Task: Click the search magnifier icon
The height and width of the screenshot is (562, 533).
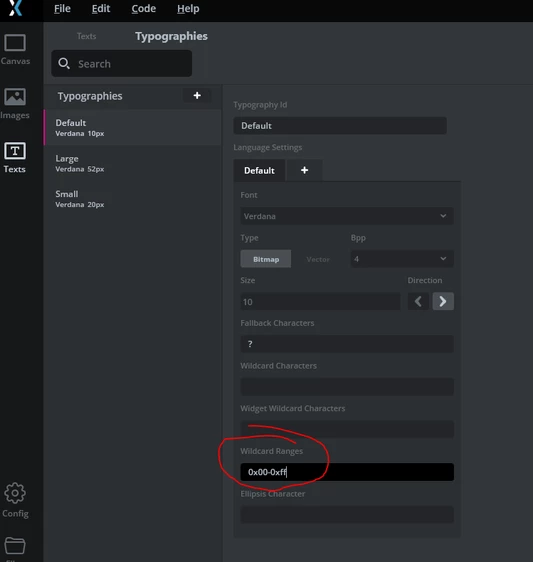Action: [x=64, y=63]
